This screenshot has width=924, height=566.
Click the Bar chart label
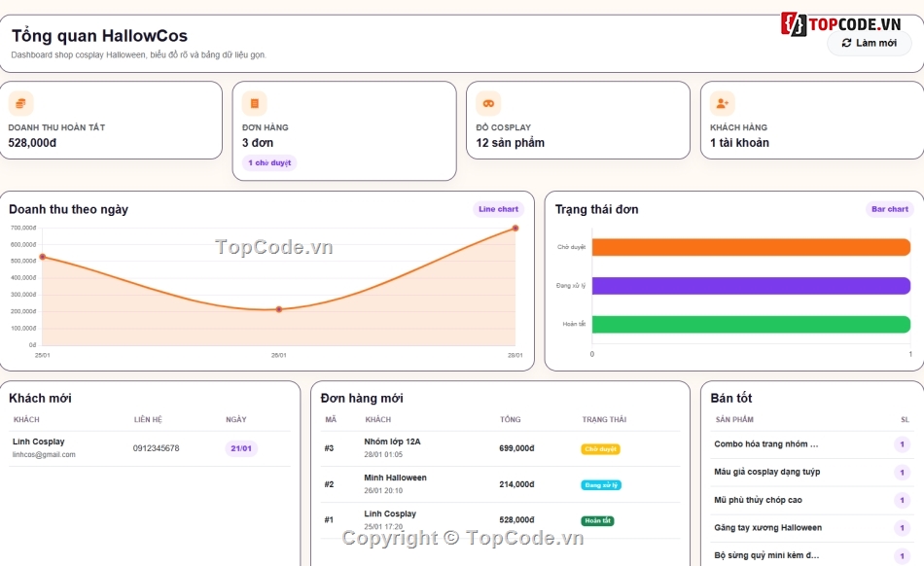(890, 209)
